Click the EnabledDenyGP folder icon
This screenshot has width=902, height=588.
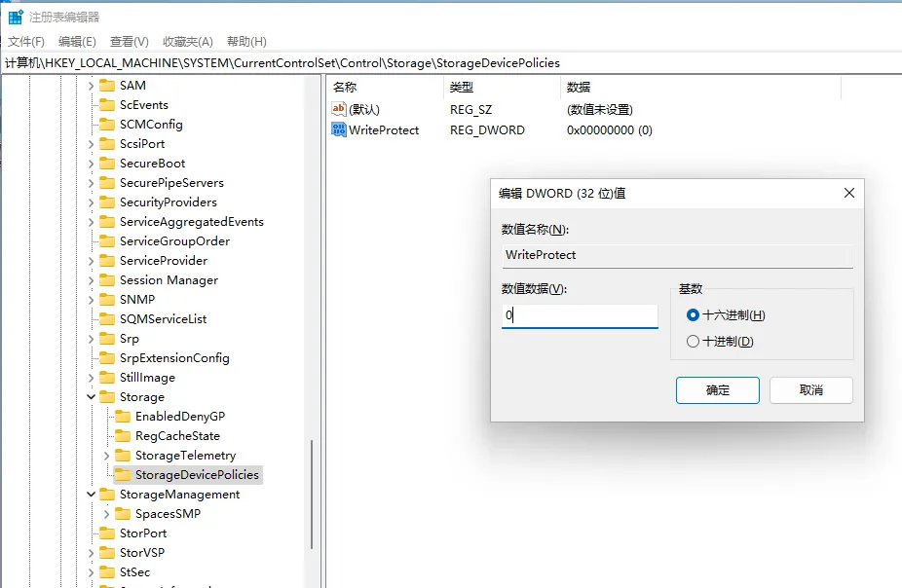[124, 416]
